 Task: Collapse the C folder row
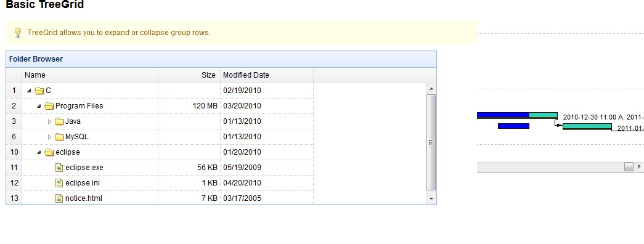coord(29,91)
